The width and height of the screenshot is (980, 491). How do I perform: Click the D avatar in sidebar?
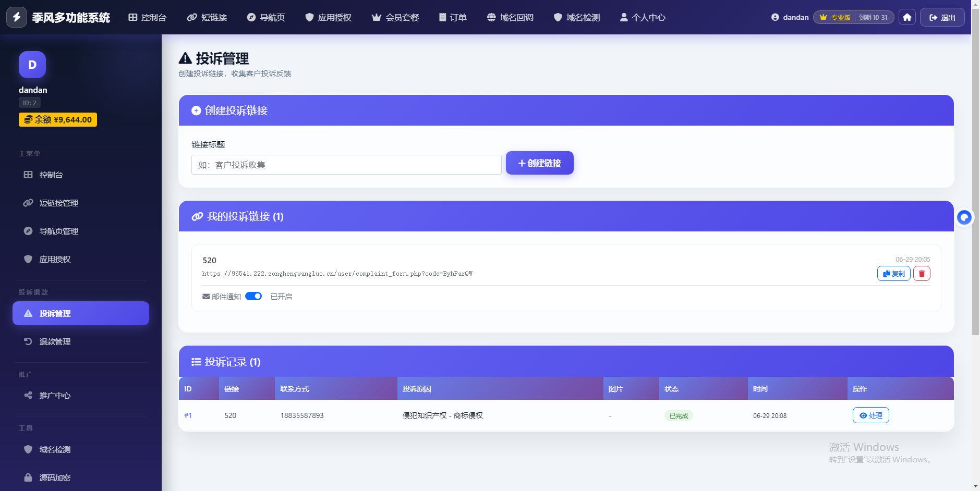(x=32, y=65)
